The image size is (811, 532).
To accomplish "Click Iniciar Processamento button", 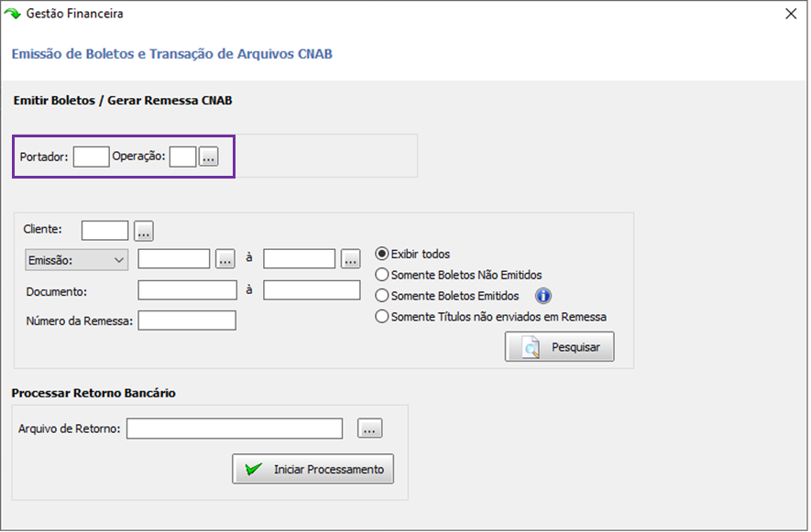I will pyautogui.click(x=312, y=469).
